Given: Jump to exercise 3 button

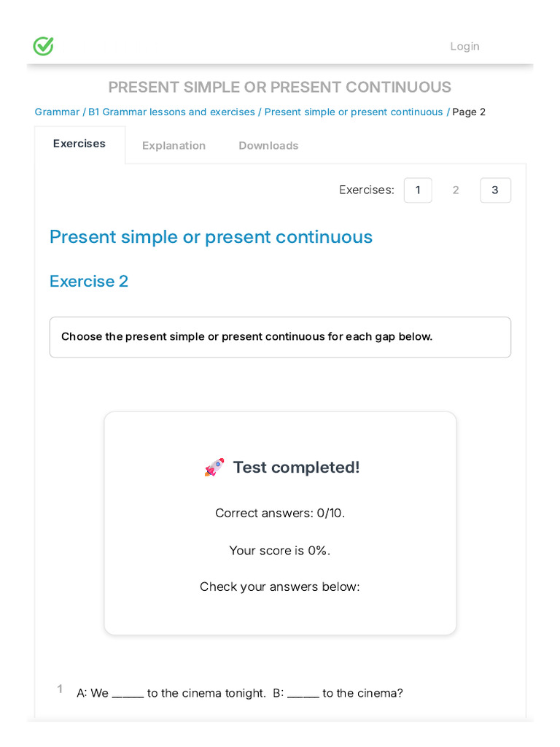Looking at the screenshot, I should coord(495,190).
